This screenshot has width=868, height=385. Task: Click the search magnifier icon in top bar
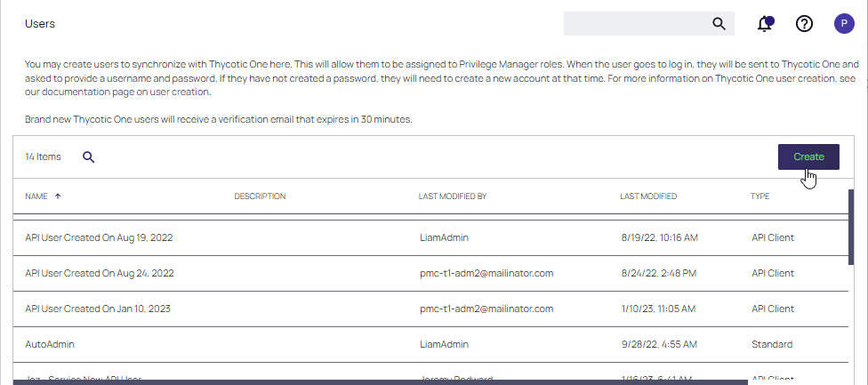tap(719, 24)
